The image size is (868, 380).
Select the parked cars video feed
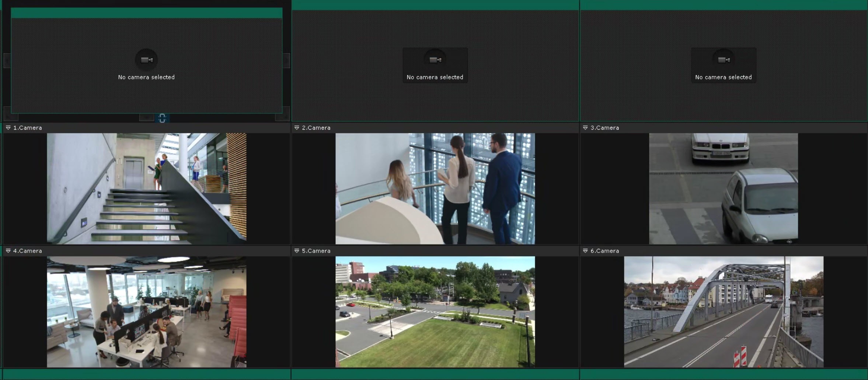click(x=723, y=189)
